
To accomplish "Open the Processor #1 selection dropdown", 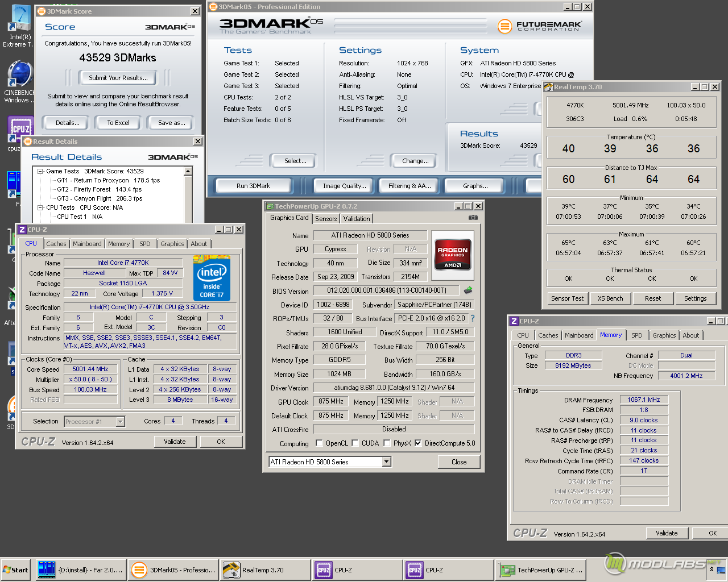I will click(120, 421).
